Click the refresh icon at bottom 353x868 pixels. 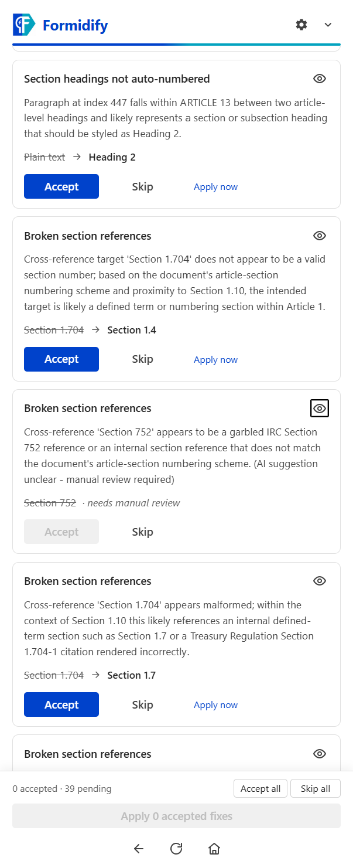[x=176, y=848]
